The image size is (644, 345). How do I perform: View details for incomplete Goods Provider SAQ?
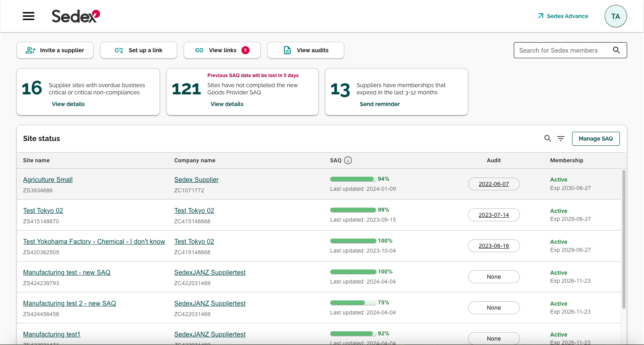(x=227, y=104)
